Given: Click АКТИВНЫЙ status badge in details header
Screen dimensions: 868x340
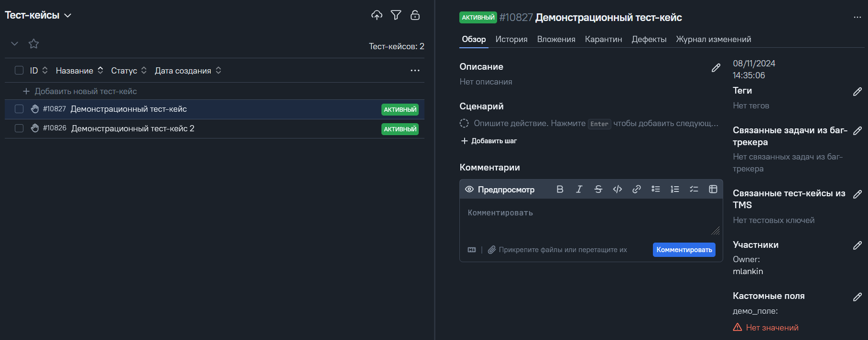Looking at the screenshot, I should [x=478, y=17].
